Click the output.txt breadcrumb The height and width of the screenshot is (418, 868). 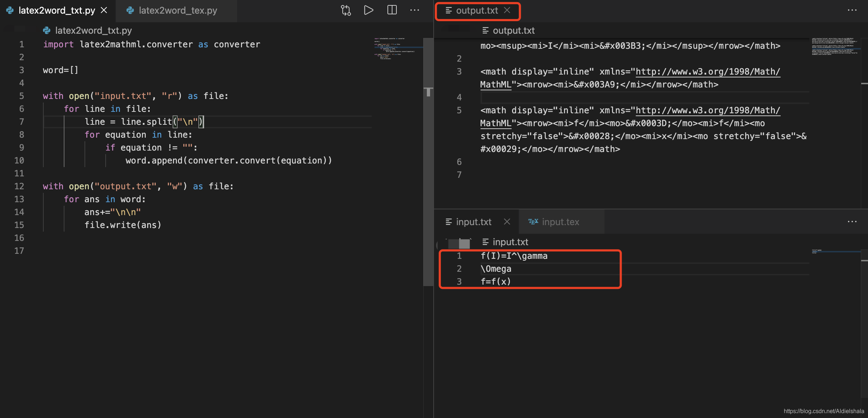[x=513, y=30]
